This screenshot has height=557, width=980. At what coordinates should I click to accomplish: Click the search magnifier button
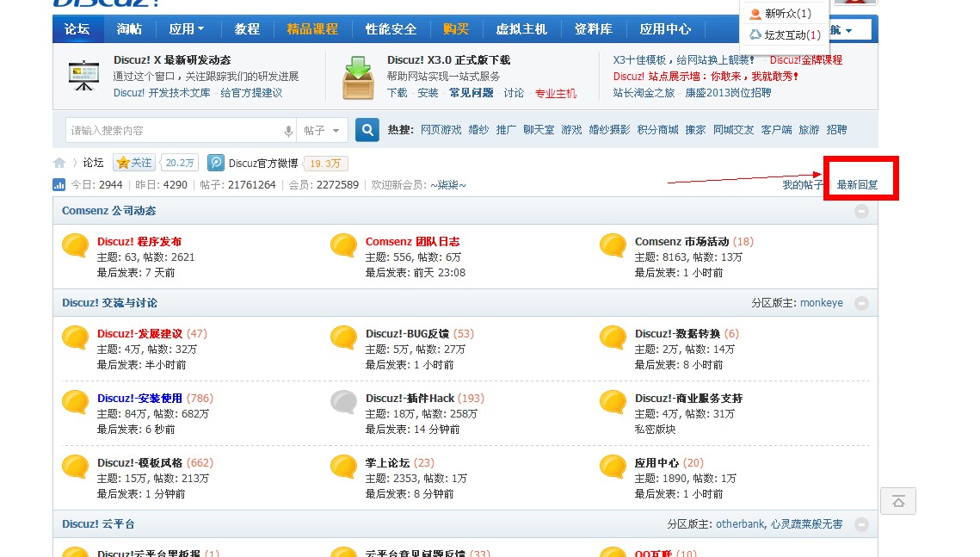pyautogui.click(x=367, y=129)
